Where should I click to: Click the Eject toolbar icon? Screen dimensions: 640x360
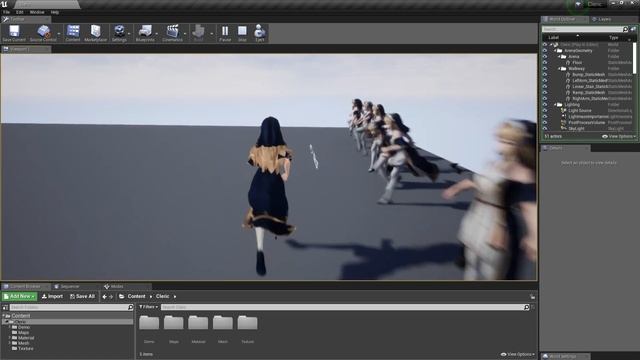pyautogui.click(x=260, y=31)
